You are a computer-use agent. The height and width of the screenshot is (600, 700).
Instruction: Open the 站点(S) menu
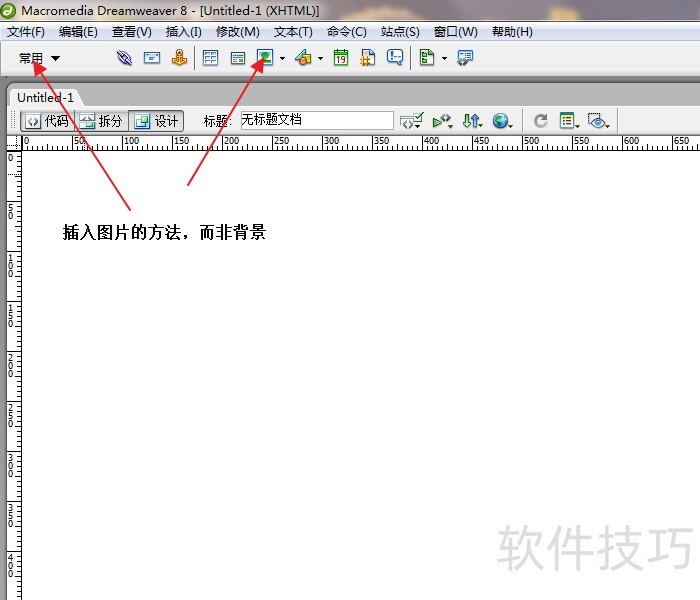point(400,32)
